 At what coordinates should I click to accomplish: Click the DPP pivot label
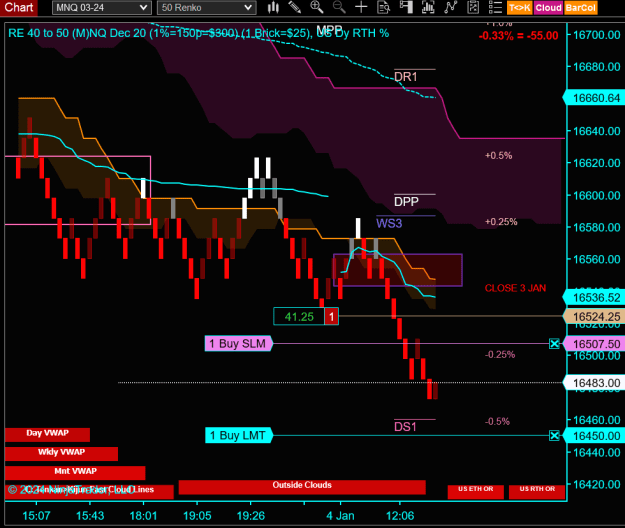tap(406, 202)
